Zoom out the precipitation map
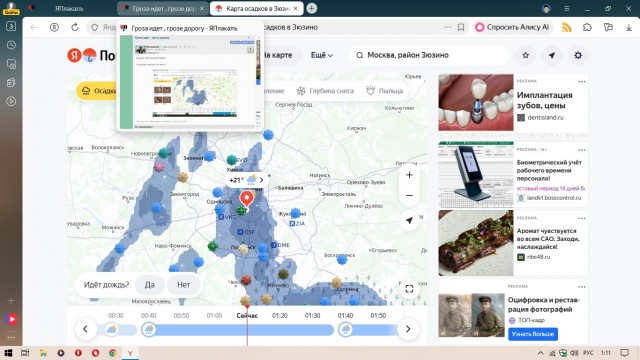This screenshot has height=360, width=640. (x=409, y=196)
